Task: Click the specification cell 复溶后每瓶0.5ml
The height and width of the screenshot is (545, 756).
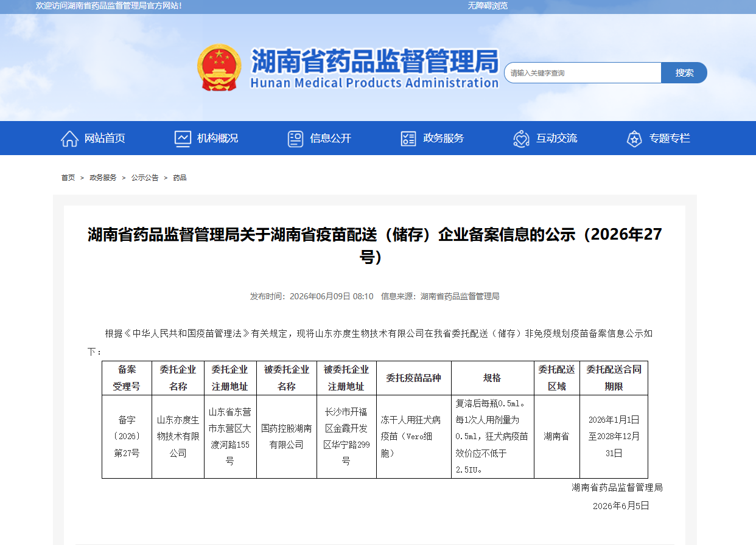Action: 492,437
